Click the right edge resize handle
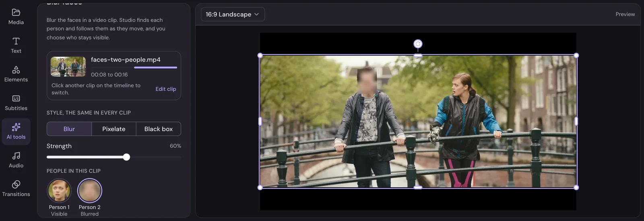Viewport: 644px width, 221px height. pyautogui.click(x=576, y=121)
